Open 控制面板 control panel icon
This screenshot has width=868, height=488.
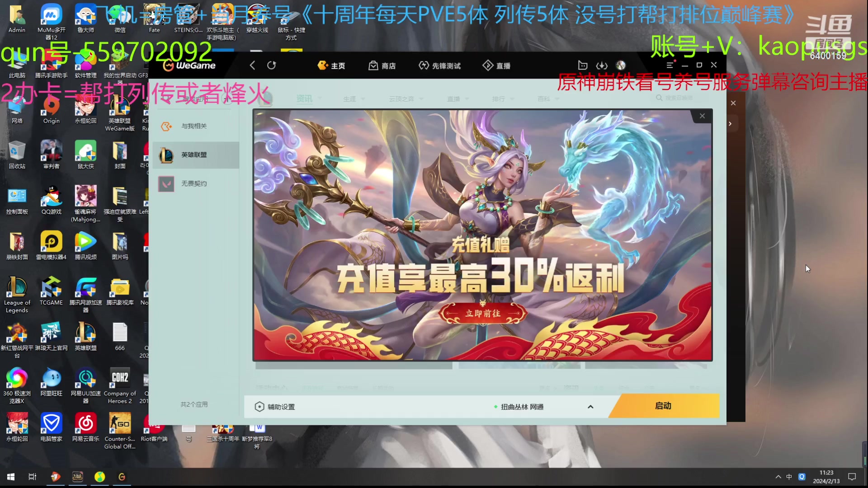pyautogui.click(x=17, y=201)
